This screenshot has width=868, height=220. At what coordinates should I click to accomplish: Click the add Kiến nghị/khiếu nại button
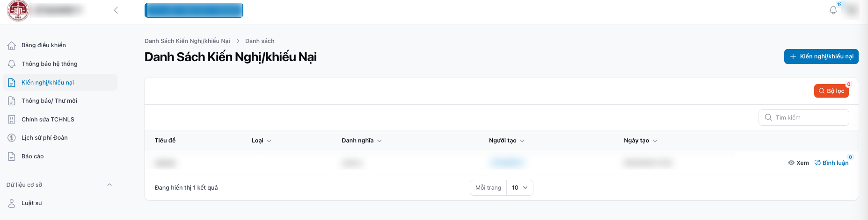point(821,57)
